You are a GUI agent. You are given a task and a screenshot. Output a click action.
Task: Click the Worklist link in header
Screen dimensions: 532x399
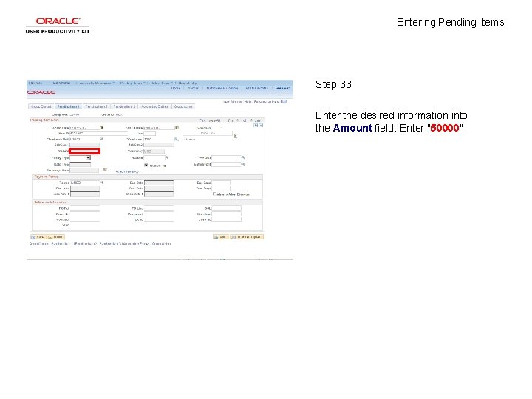(193, 88)
